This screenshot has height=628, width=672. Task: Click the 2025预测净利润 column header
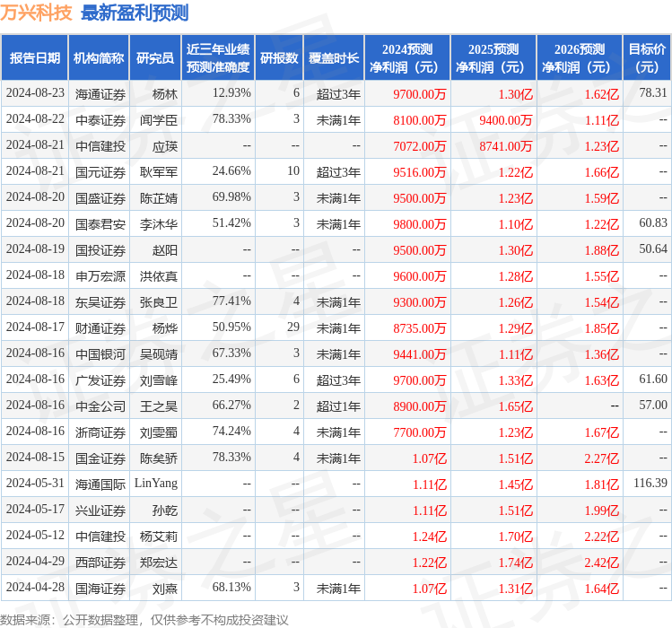click(x=493, y=58)
